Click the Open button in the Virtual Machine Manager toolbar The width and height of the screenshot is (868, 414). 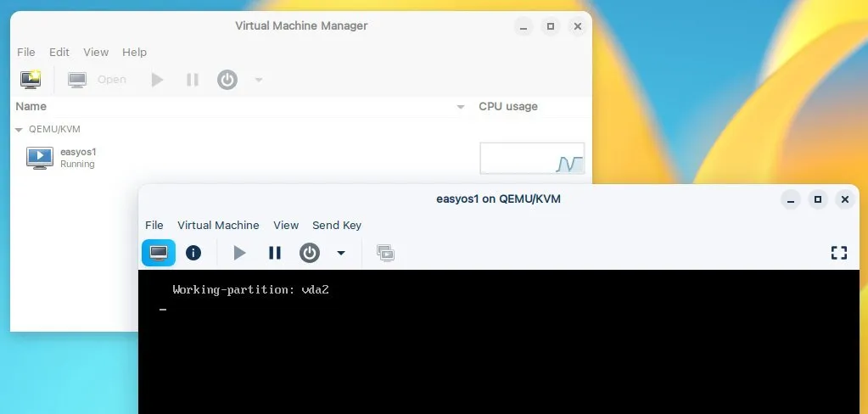(98, 80)
